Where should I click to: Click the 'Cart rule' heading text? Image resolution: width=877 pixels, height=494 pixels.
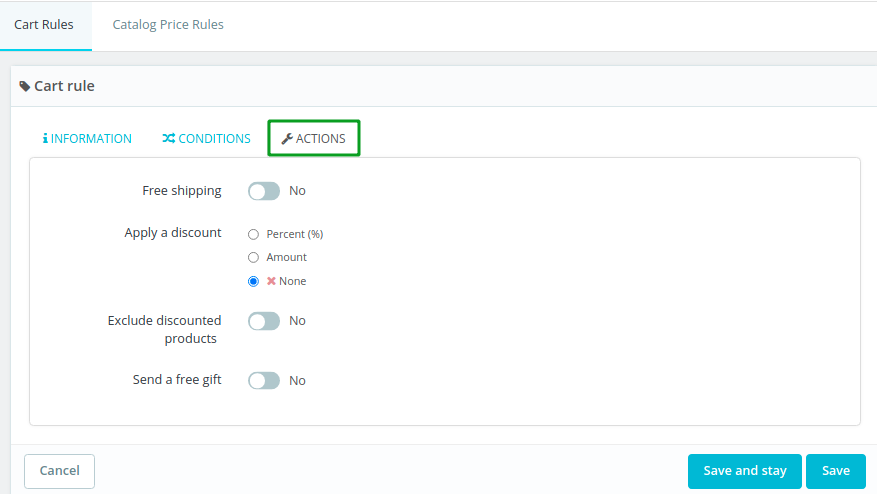point(64,86)
